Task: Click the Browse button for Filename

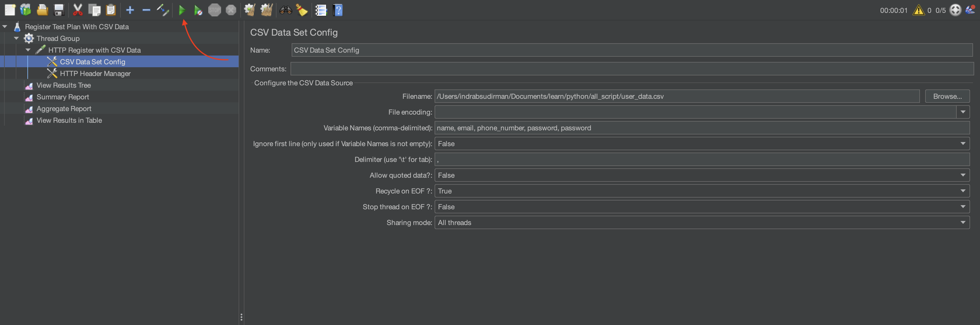Action: [947, 96]
